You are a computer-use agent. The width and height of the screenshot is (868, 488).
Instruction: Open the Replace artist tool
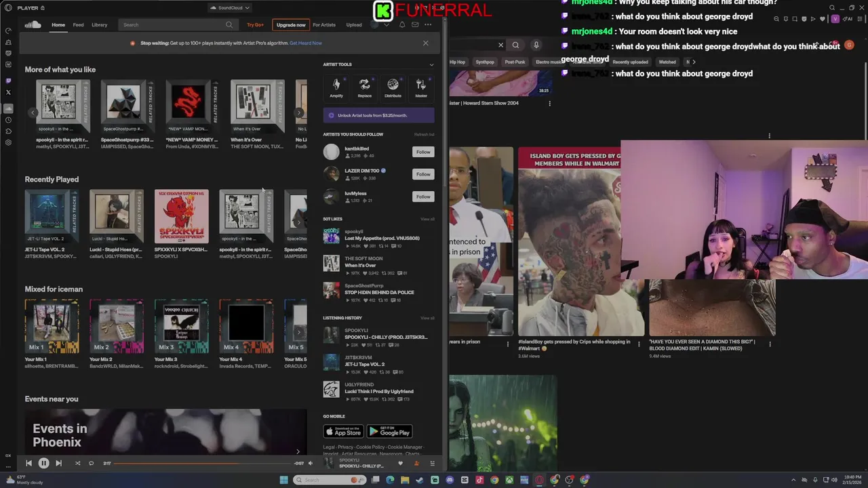[x=365, y=87]
